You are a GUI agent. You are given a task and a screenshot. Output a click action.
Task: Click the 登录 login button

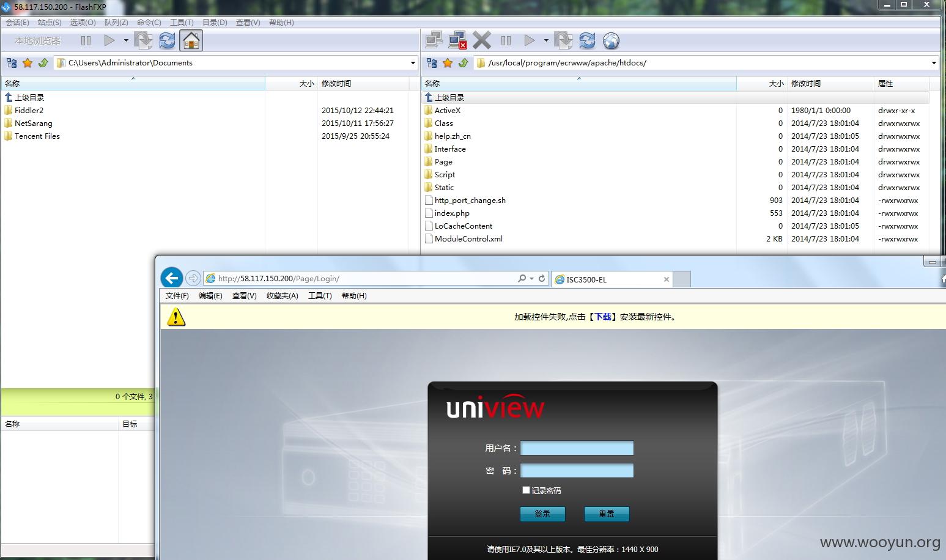(x=542, y=514)
